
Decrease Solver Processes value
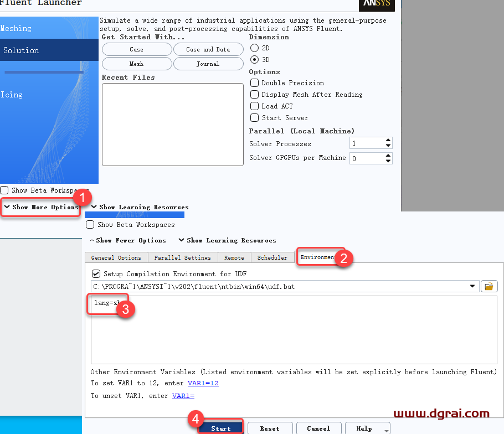click(388, 146)
